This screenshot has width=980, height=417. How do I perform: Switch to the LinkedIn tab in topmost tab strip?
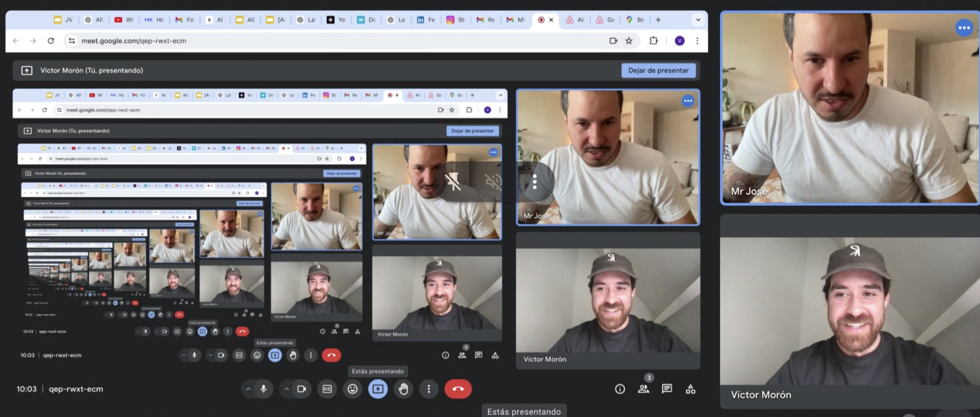[x=425, y=20]
